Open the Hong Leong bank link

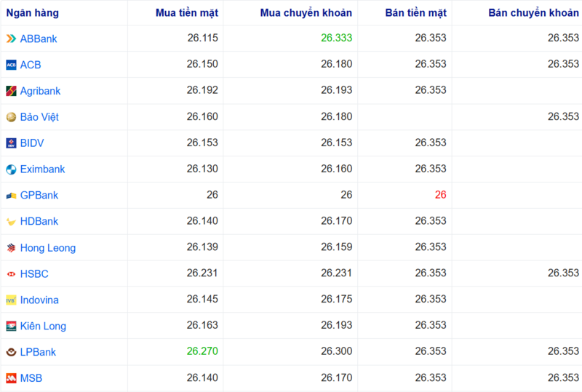[x=48, y=248]
